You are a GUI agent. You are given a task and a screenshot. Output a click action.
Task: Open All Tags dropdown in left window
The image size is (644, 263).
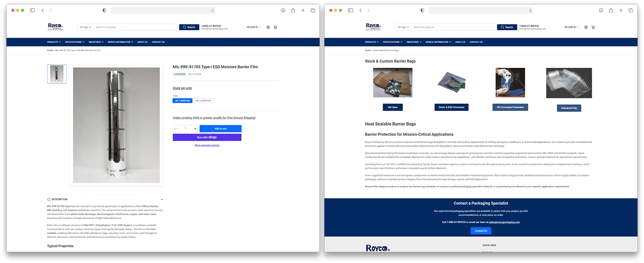tap(85, 27)
